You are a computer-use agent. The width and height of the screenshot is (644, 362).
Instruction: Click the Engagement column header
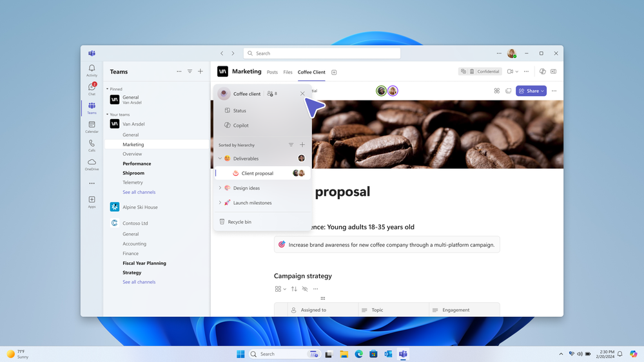click(464, 310)
